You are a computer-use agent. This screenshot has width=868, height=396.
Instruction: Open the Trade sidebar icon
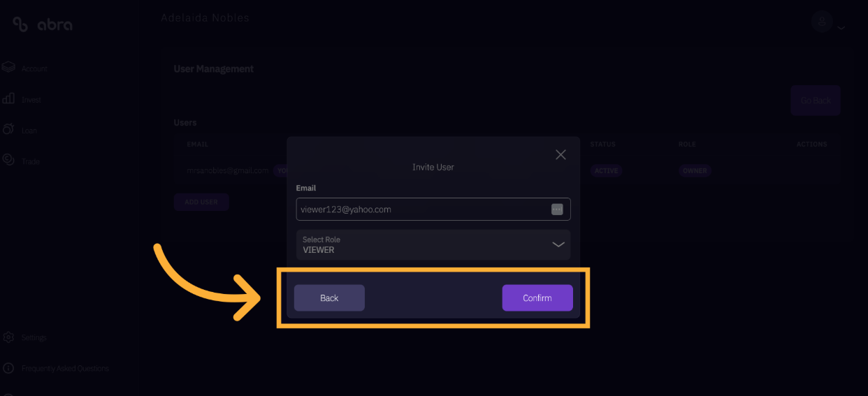(x=8, y=160)
